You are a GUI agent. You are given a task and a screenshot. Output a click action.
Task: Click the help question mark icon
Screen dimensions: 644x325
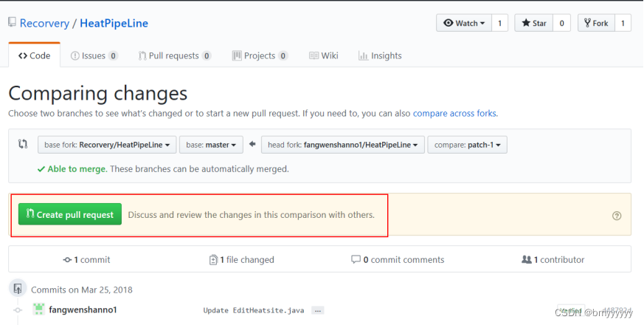click(617, 216)
